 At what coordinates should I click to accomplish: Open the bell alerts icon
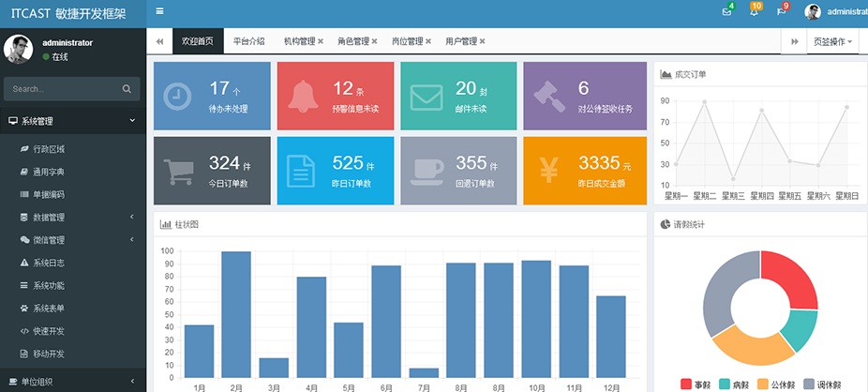coord(755,11)
